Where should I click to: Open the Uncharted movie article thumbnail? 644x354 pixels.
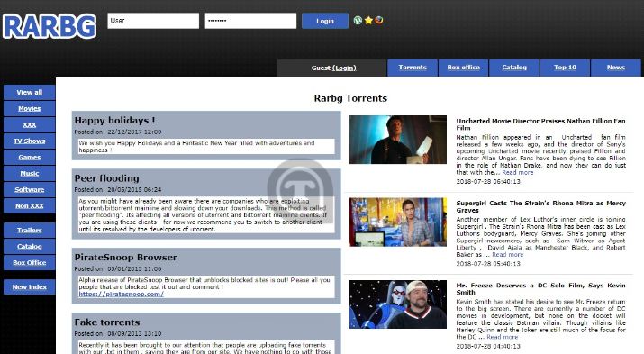pos(398,140)
